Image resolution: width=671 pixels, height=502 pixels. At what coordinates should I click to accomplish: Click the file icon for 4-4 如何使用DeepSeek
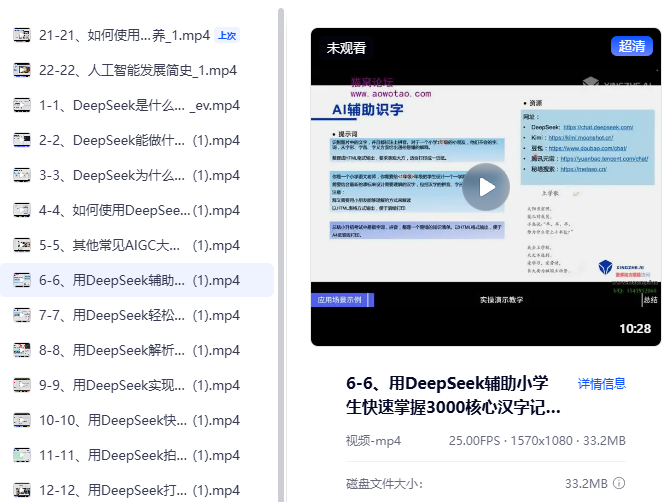(x=22, y=210)
